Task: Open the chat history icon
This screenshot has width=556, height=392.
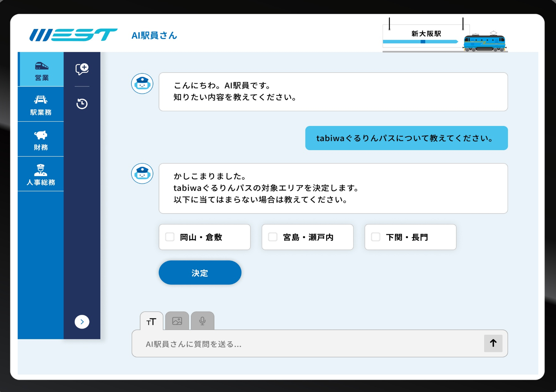Action: pyautogui.click(x=82, y=104)
